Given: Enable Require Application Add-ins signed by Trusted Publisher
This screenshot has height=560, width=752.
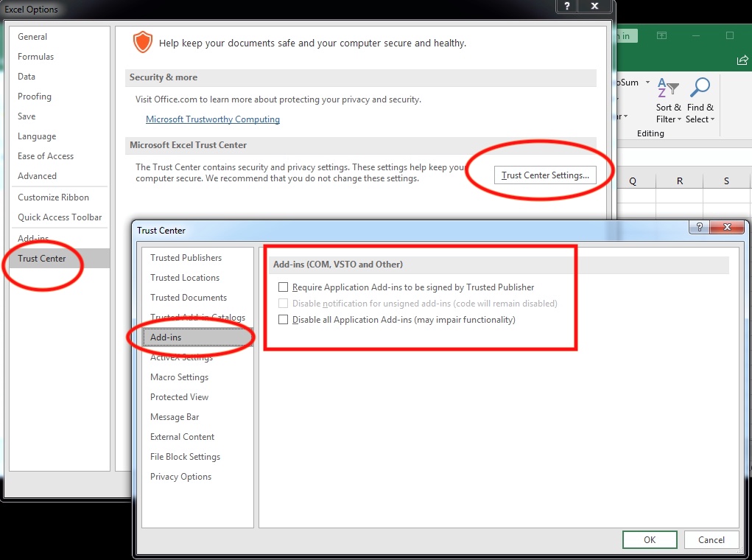Looking at the screenshot, I should coord(283,287).
